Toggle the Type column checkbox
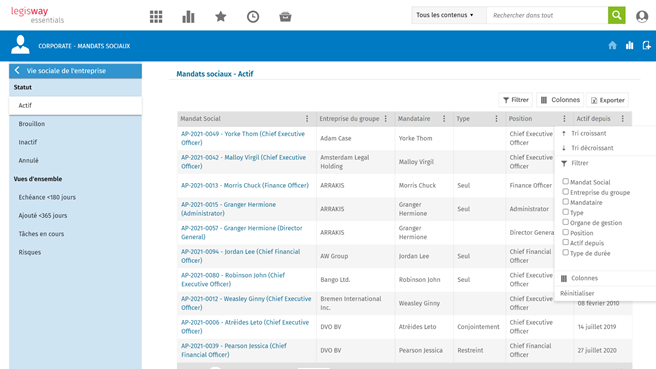Image resolution: width=656 pixels, height=369 pixels. pyautogui.click(x=565, y=212)
